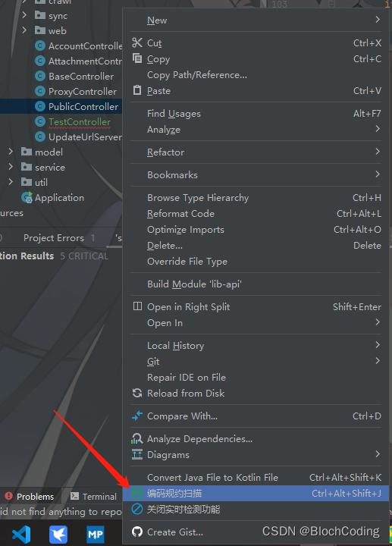Open the Terminal tool window tab

click(94, 496)
